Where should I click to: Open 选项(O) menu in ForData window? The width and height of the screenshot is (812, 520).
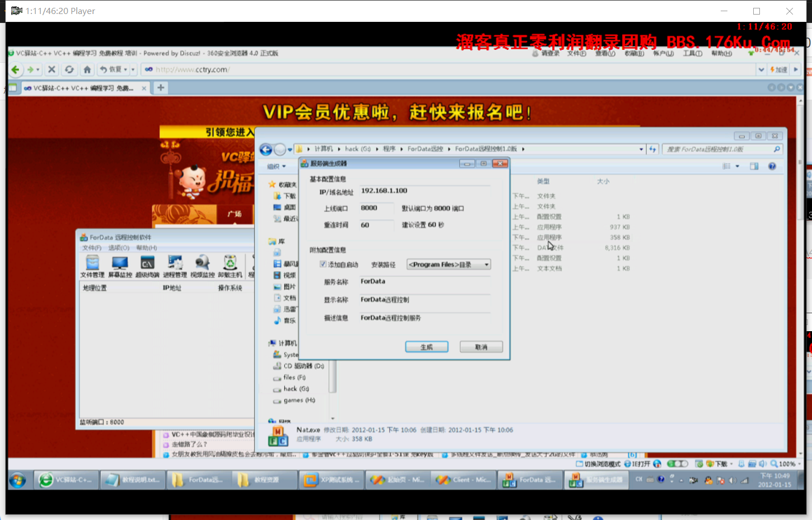(119, 248)
